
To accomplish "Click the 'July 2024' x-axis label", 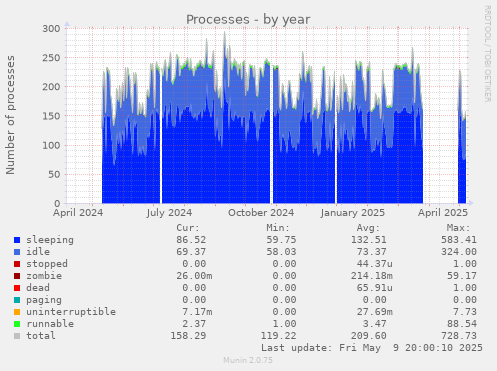I will point(169,213).
